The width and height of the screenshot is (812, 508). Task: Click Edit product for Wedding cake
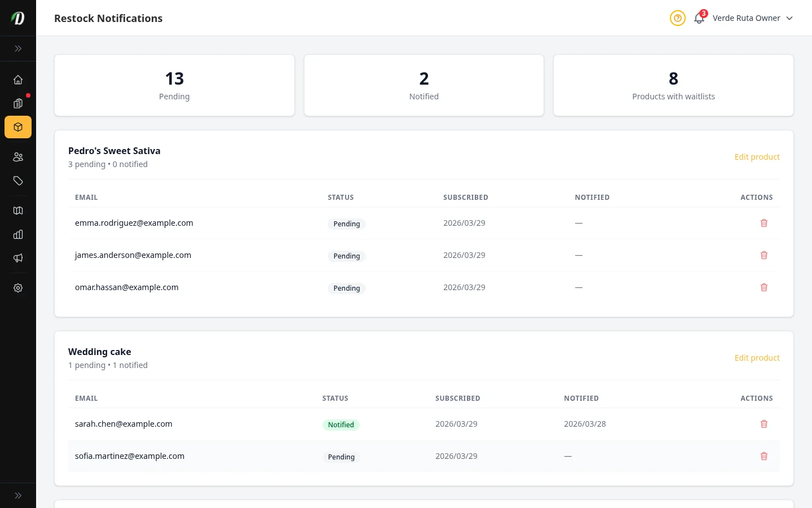pos(757,358)
